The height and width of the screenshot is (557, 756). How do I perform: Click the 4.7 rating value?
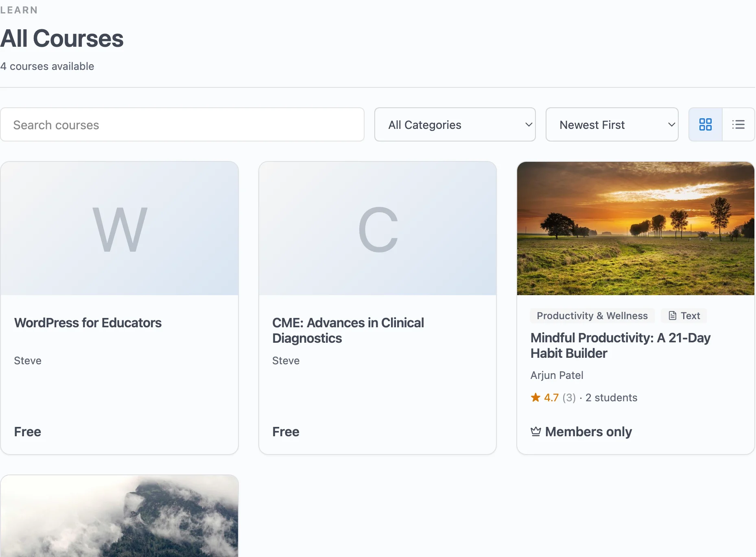pos(551,397)
